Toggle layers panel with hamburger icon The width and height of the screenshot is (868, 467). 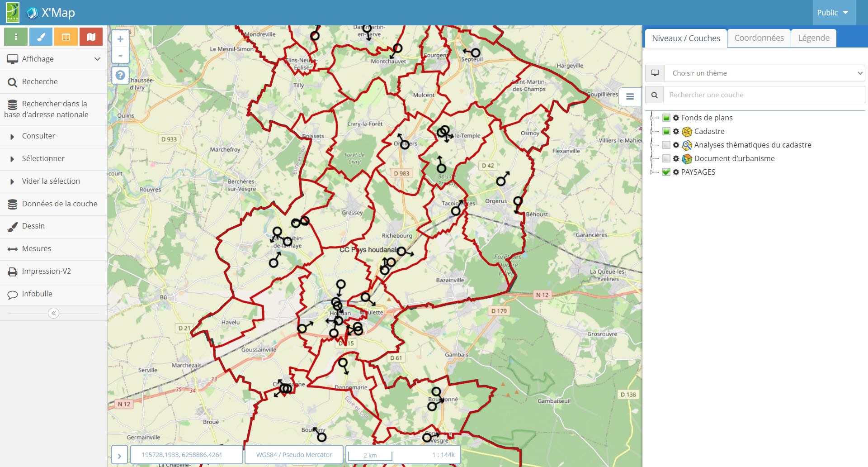630,96
